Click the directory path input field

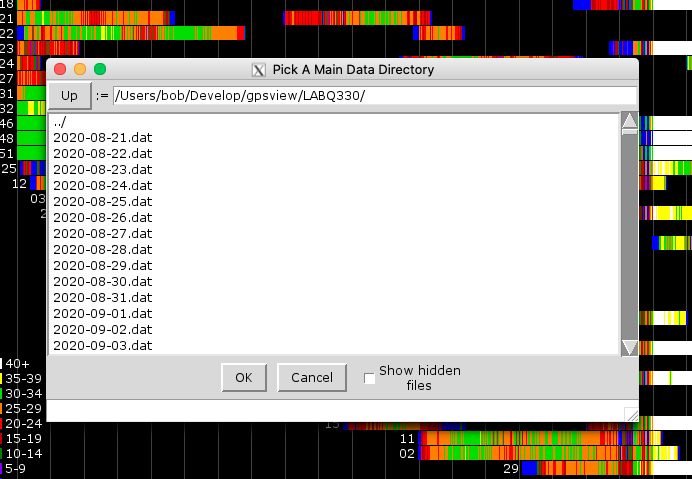pyautogui.click(x=374, y=96)
